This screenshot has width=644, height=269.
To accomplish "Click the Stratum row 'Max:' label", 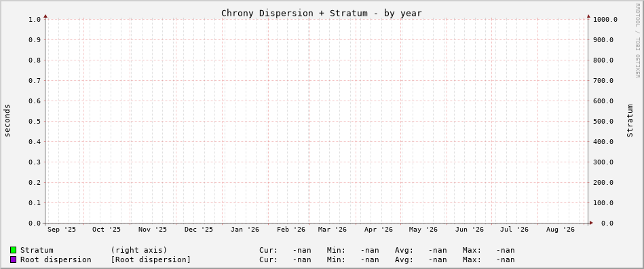I will click(472, 250).
